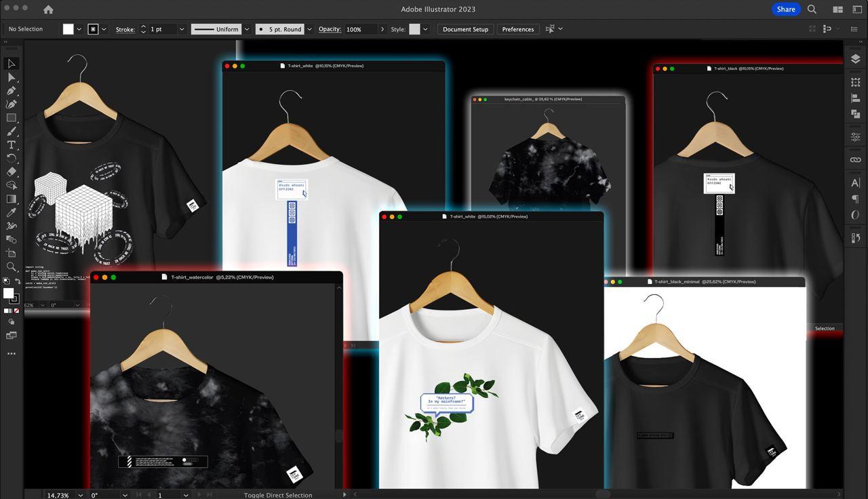
Task: Select the Rectangle tool
Action: 12,118
